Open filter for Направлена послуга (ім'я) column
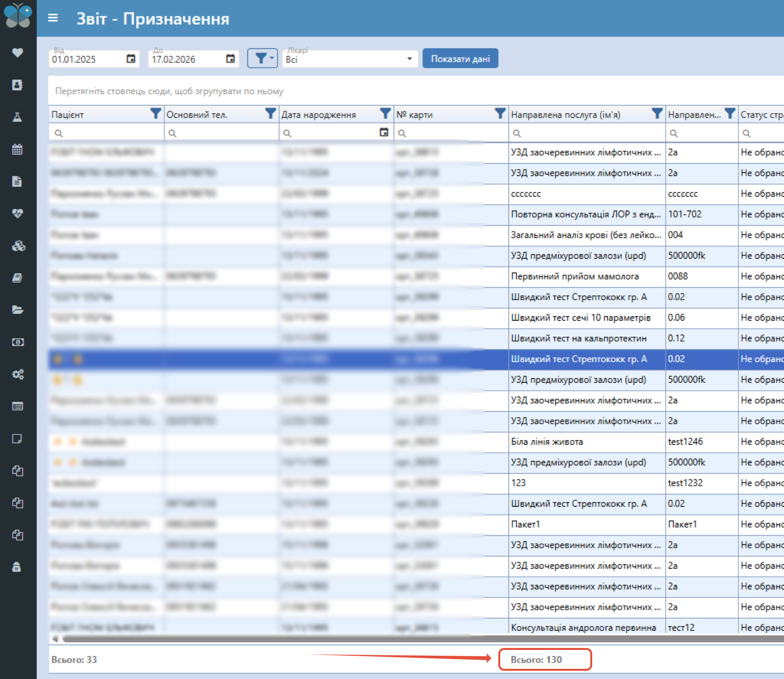Viewport: 784px width, 679px height. tap(657, 114)
